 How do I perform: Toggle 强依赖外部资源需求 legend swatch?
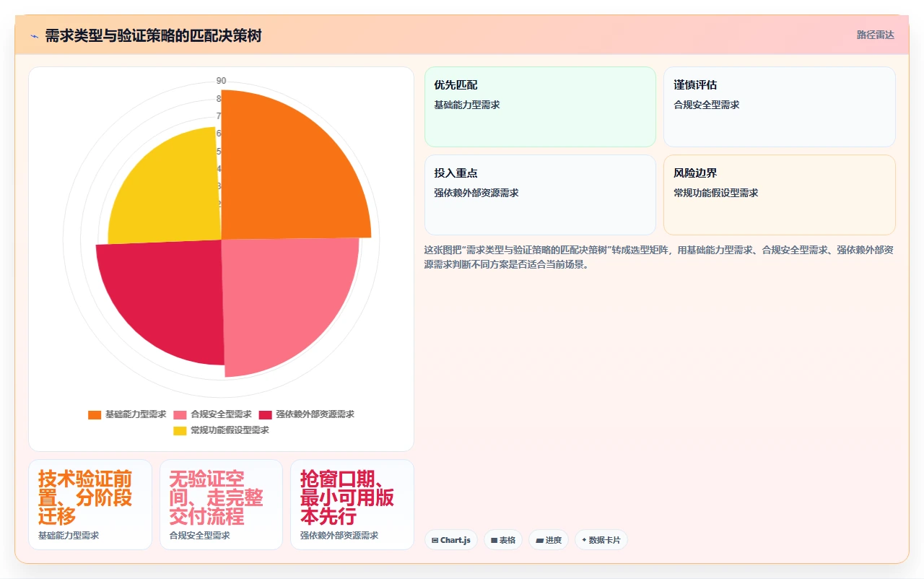point(265,414)
